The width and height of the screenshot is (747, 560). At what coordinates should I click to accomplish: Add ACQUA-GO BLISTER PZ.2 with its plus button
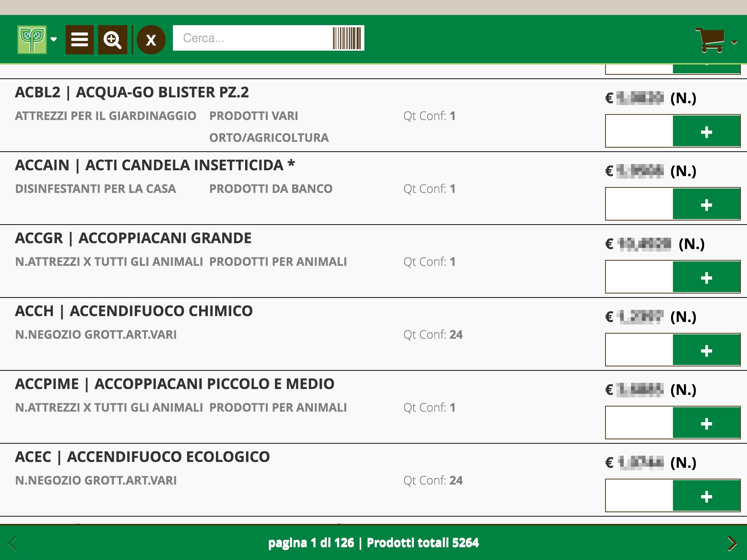point(707,131)
